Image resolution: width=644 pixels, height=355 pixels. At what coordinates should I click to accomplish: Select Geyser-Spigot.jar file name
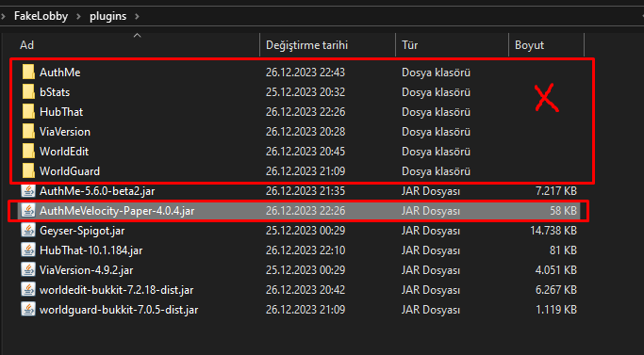tap(82, 231)
